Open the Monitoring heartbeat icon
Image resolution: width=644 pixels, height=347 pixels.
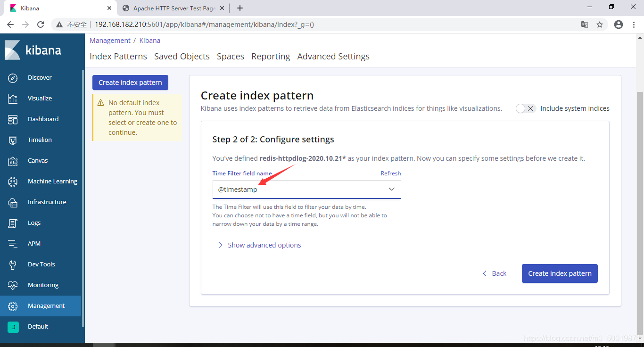coord(13,285)
